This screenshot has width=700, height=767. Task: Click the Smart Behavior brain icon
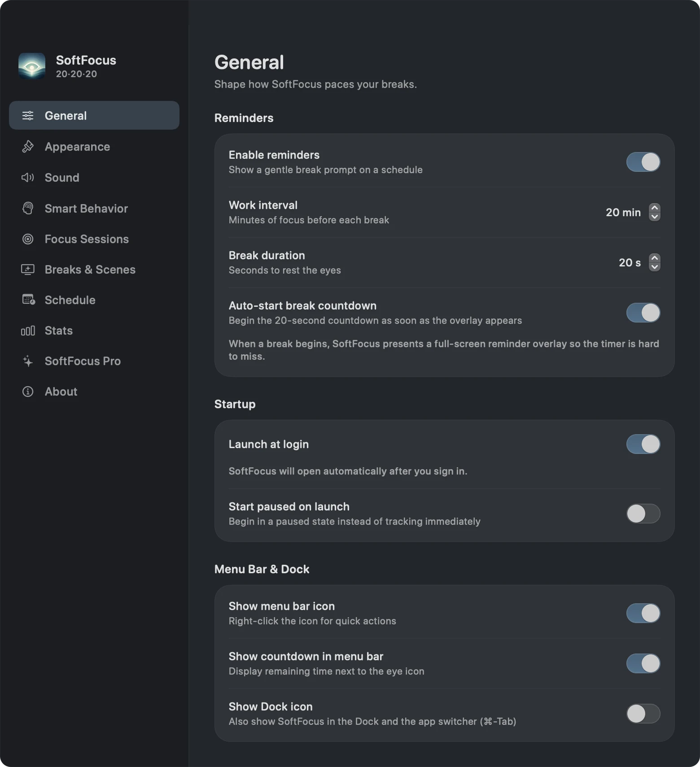[x=28, y=208]
